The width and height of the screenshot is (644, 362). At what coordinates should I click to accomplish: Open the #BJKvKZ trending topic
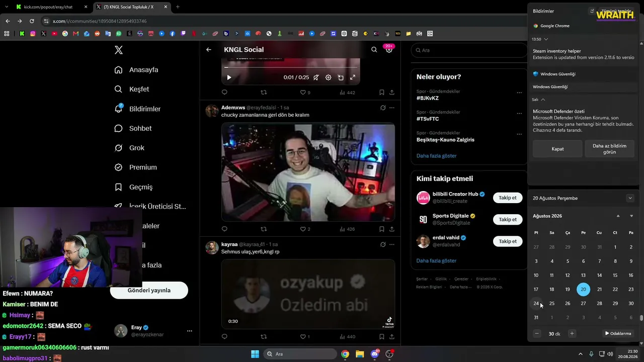pos(427,98)
